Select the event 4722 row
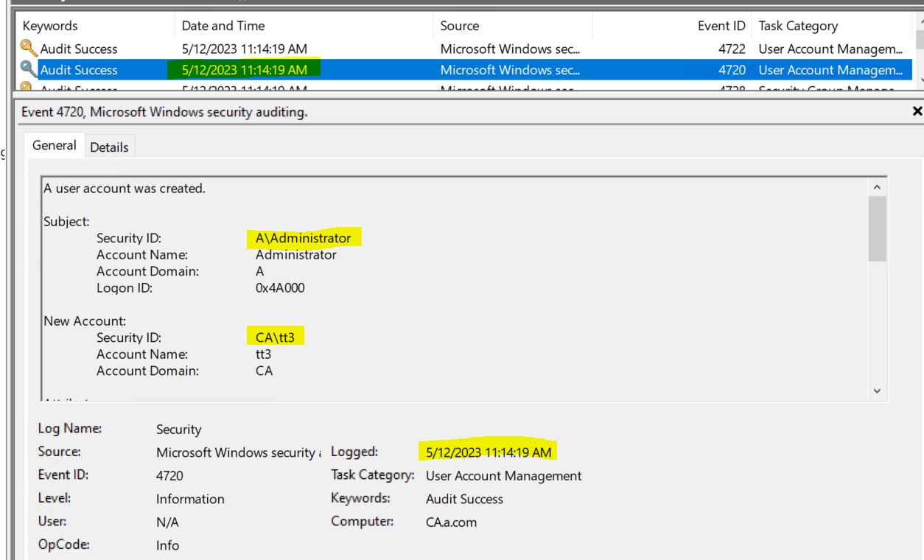924x560 pixels. tap(464, 49)
